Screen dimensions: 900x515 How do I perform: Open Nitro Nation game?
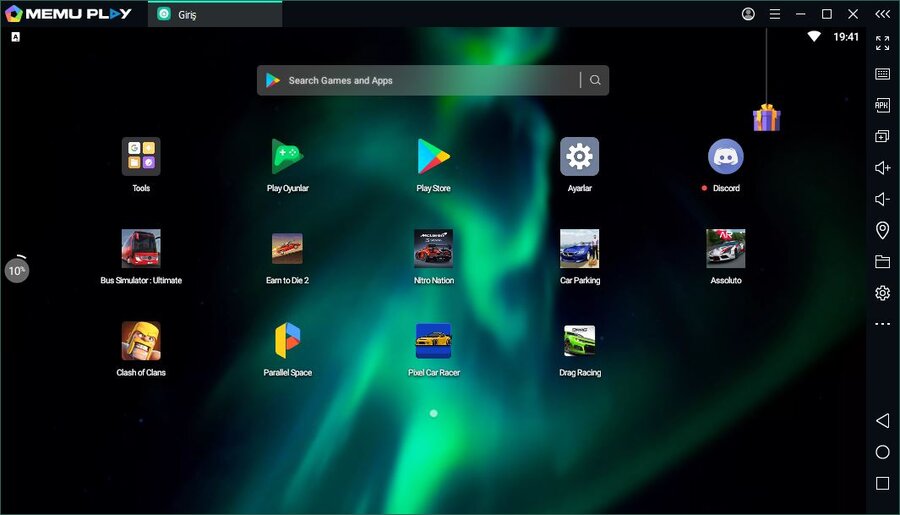433,249
